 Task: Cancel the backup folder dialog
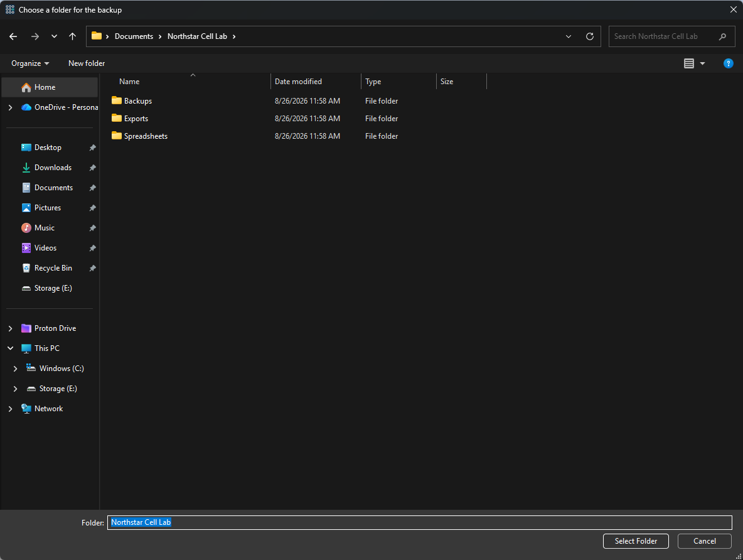pyautogui.click(x=704, y=541)
